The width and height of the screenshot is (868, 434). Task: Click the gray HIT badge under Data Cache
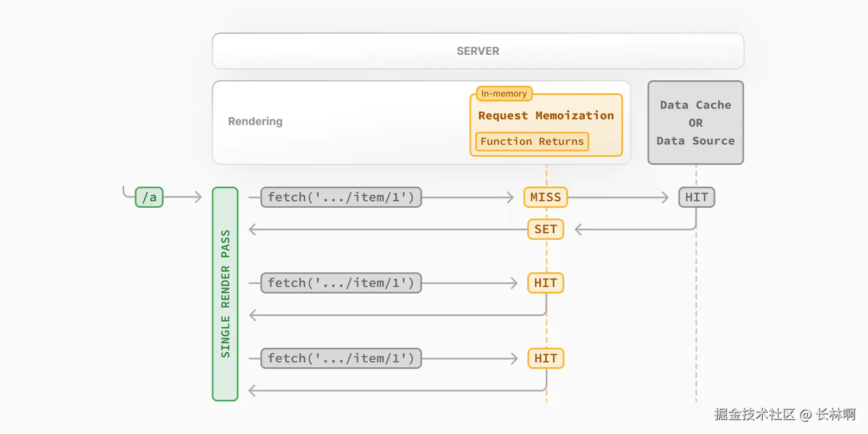[x=697, y=197]
